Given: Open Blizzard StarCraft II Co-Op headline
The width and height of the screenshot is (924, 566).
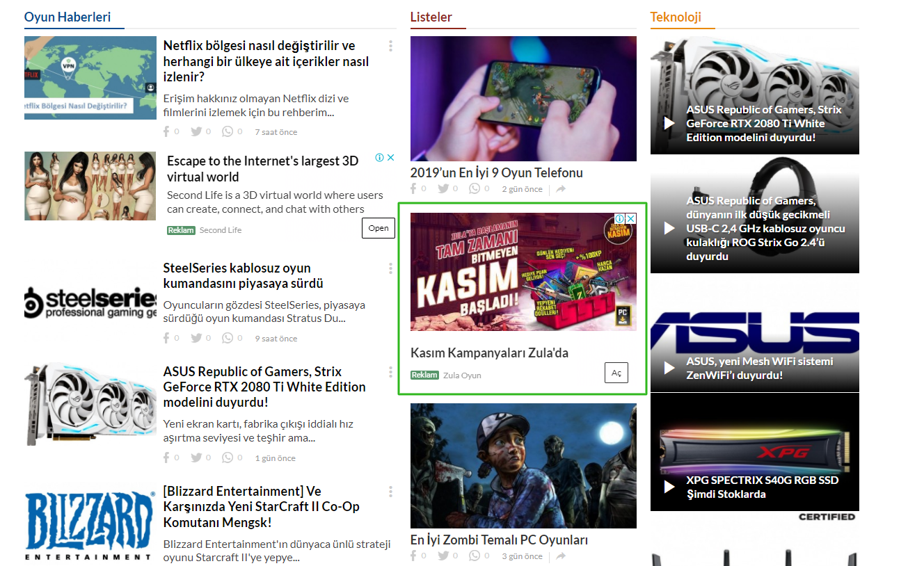Looking at the screenshot, I should point(262,507).
